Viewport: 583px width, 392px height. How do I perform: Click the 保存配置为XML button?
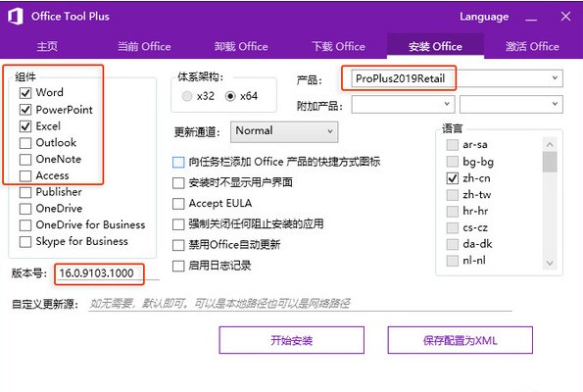pyautogui.click(x=461, y=340)
